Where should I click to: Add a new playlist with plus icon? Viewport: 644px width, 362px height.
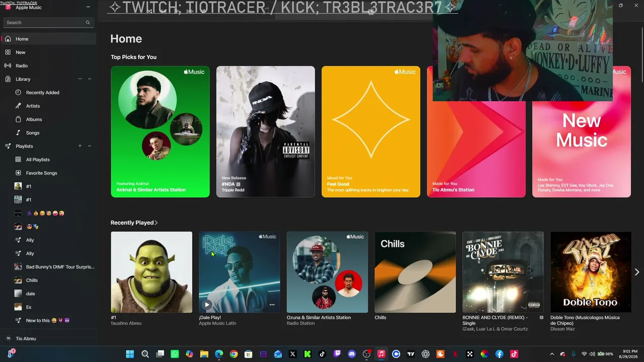(x=80, y=146)
